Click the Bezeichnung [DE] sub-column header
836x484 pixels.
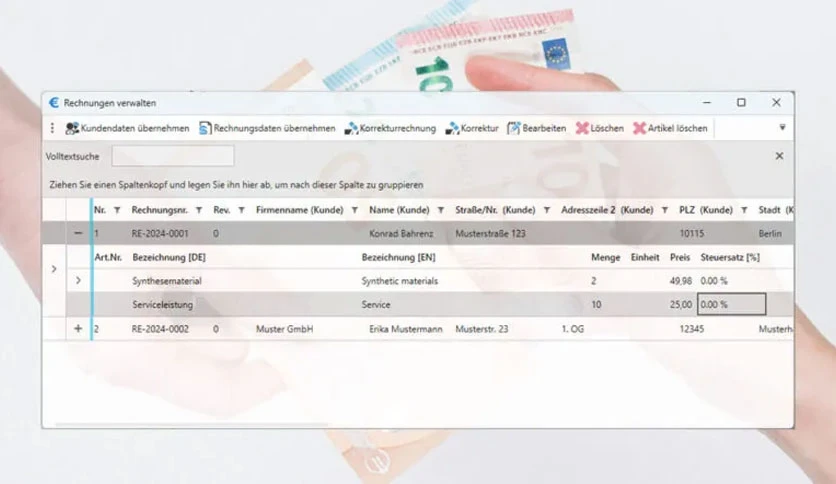[169, 257]
